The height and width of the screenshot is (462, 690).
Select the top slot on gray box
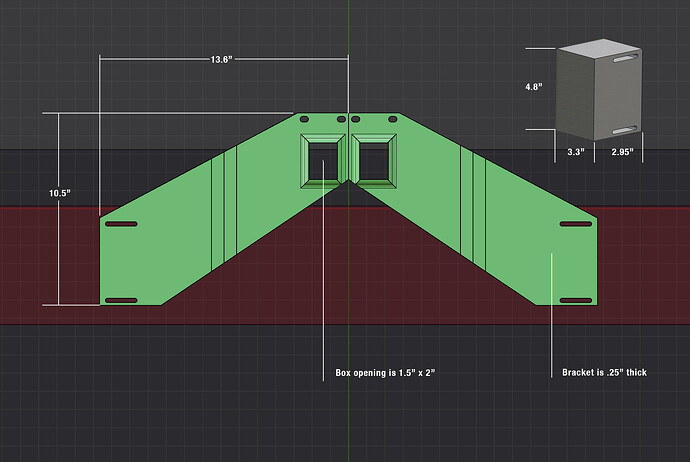click(626, 58)
